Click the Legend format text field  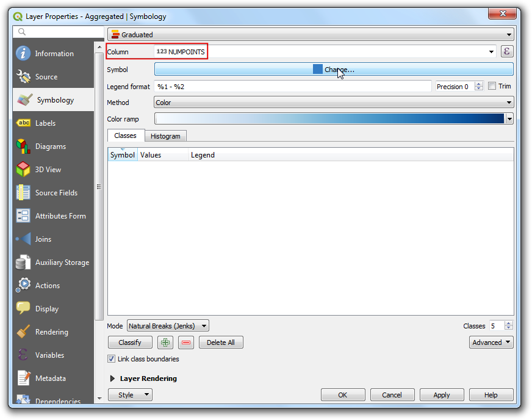(x=293, y=87)
